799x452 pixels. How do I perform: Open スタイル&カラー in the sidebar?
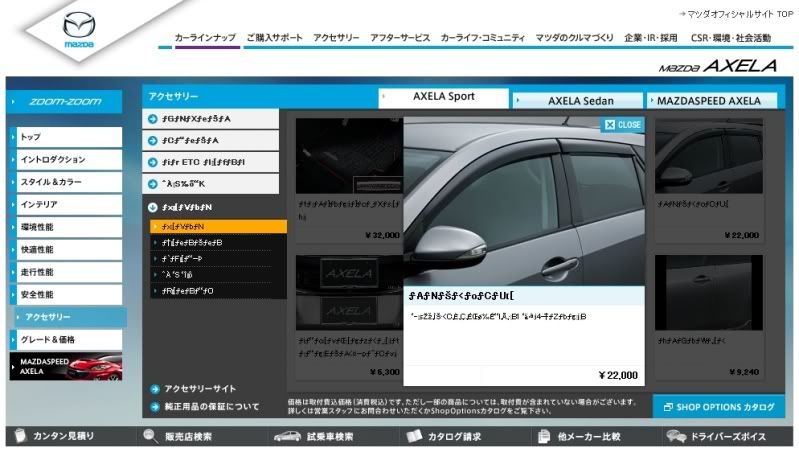[x=66, y=182]
